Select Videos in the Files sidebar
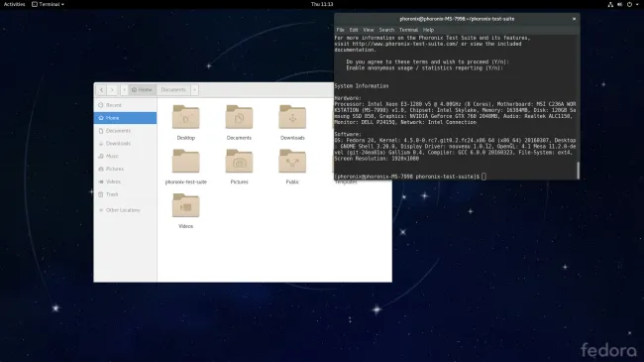 click(125, 181)
